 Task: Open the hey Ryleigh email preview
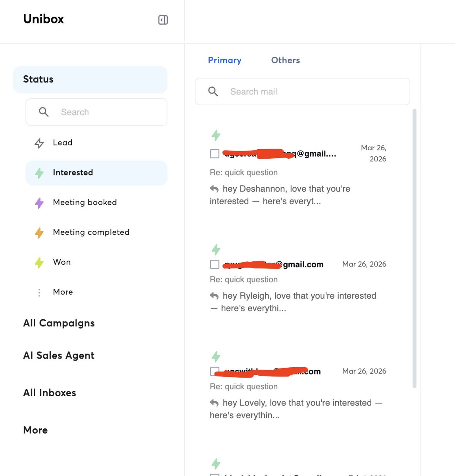(x=293, y=302)
